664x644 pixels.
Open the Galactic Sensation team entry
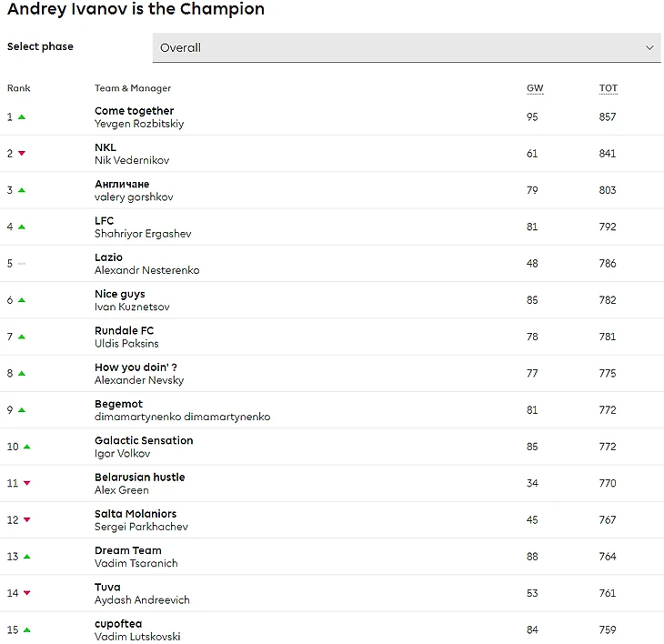coord(144,440)
